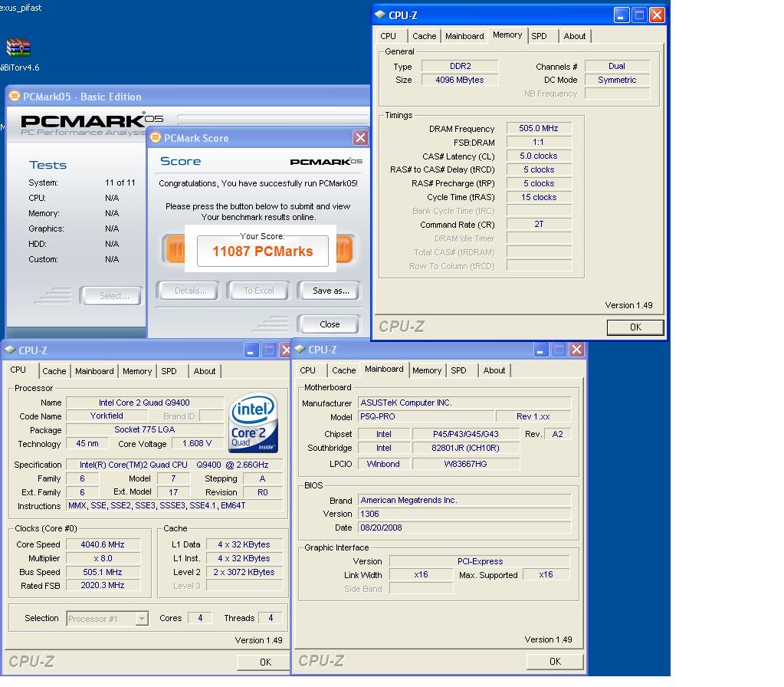Click the 11087 PCMarks score text
Screen dimensions: 784x687
click(x=263, y=251)
